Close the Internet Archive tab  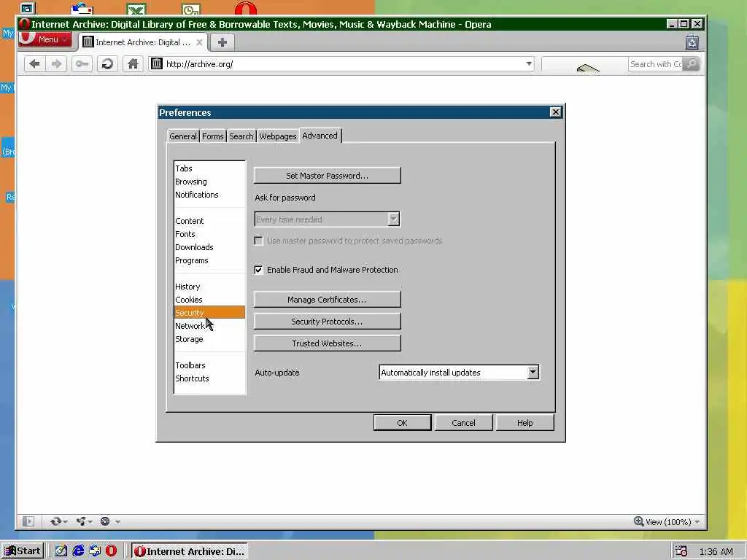pos(199,42)
